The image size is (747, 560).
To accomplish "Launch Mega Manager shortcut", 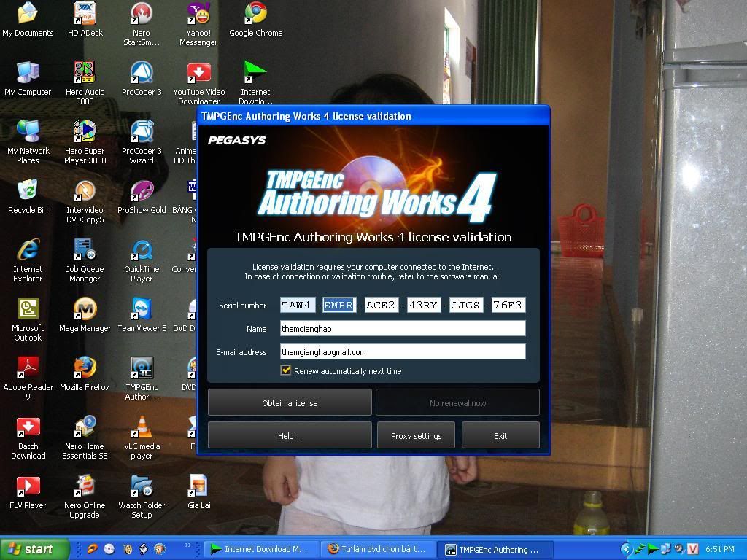I will point(85,315).
